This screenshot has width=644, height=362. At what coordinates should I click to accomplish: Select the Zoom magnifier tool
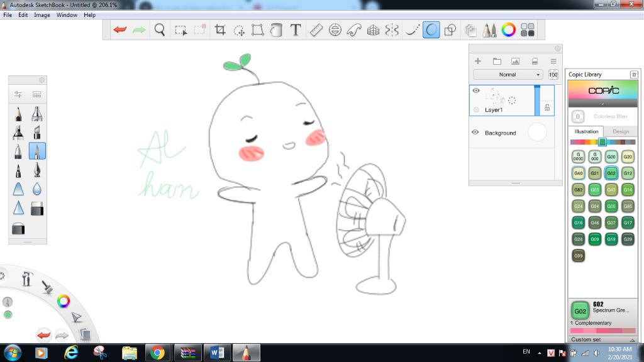click(159, 30)
